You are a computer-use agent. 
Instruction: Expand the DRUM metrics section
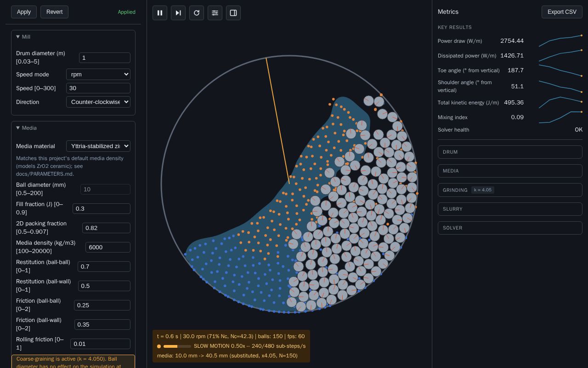[510, 152]
